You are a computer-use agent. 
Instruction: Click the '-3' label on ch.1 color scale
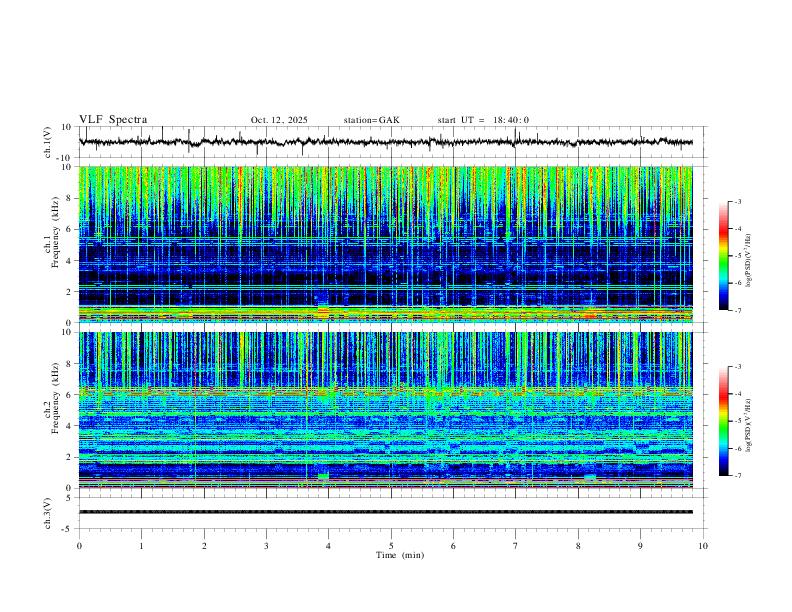click(x=738, y=201)
